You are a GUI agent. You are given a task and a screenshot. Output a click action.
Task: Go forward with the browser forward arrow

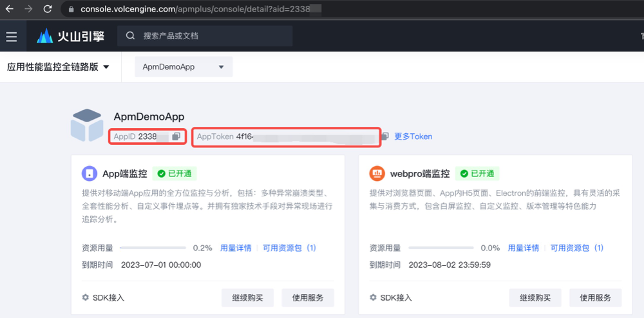(x=28, y=9)
